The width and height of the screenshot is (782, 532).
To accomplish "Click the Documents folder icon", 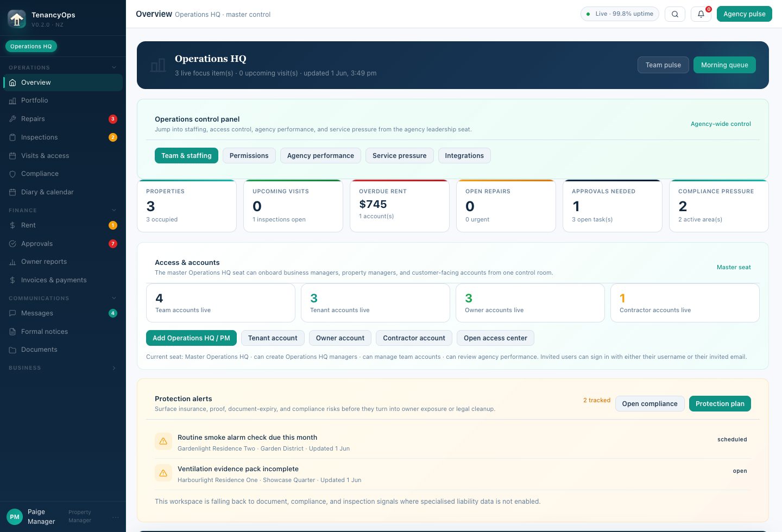I will (x=12, y=350).
